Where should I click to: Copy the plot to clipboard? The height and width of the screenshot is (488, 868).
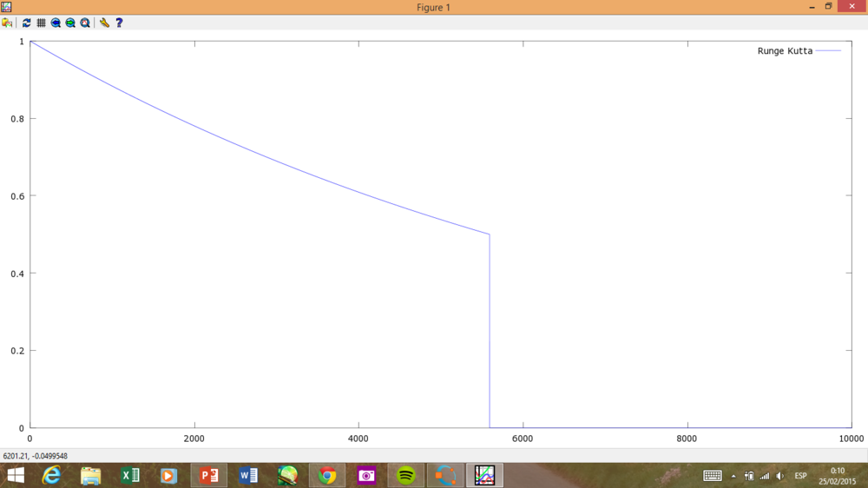[x=7, y=23]
